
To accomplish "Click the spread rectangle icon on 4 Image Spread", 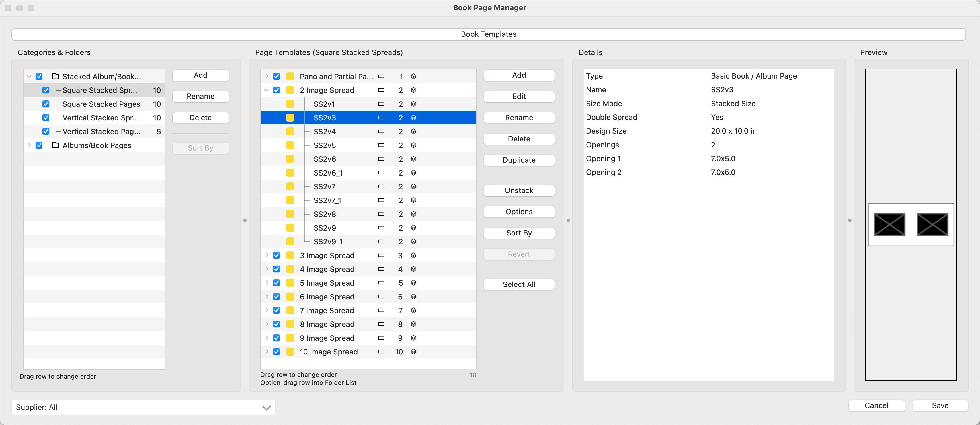I will click(381, 269).
